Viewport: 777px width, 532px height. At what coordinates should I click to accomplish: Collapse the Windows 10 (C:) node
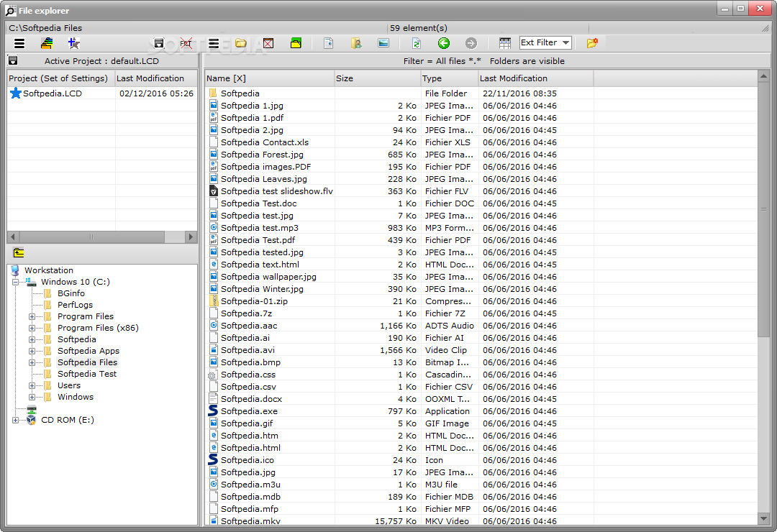point(15,282)
